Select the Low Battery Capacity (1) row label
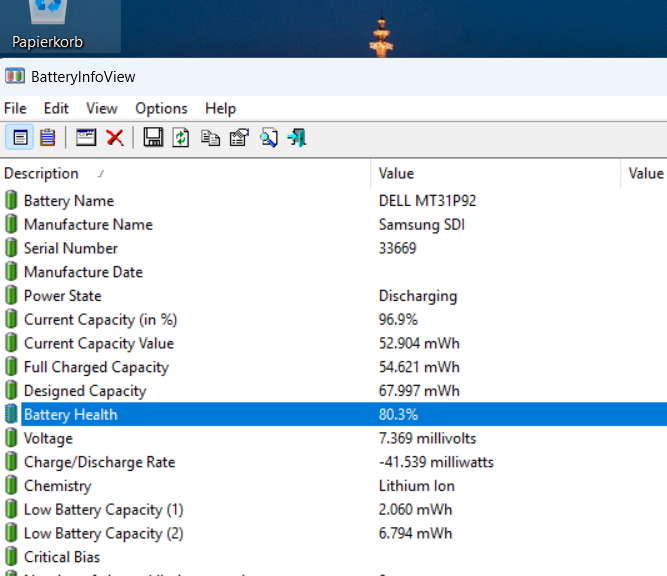 [103, 510]
